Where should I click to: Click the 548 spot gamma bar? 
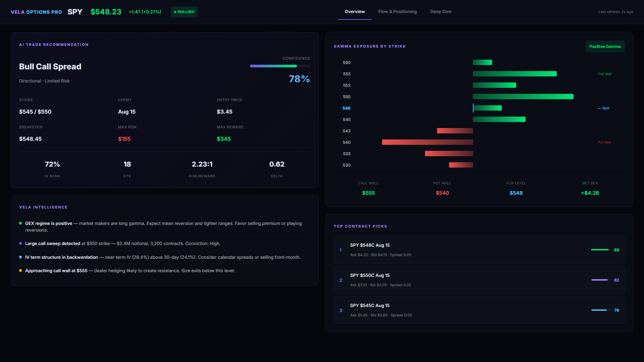(487, 108)
